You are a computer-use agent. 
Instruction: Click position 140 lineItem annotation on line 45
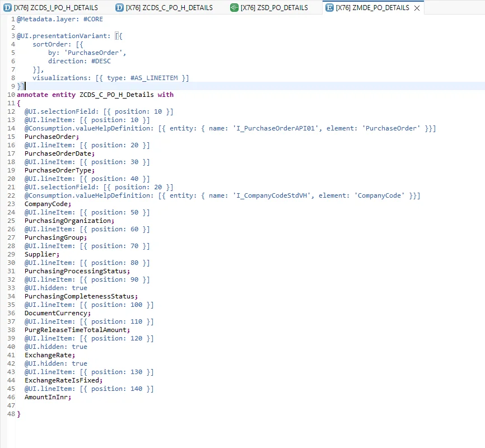pos(89,389)
